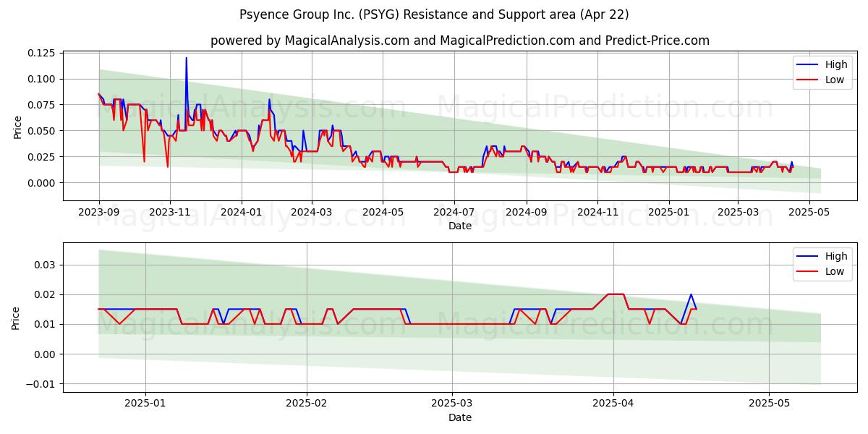Click the '2023-09' tick label
Image resolution: width=868 pixels, height=434 pixels.
click(99, 212)
